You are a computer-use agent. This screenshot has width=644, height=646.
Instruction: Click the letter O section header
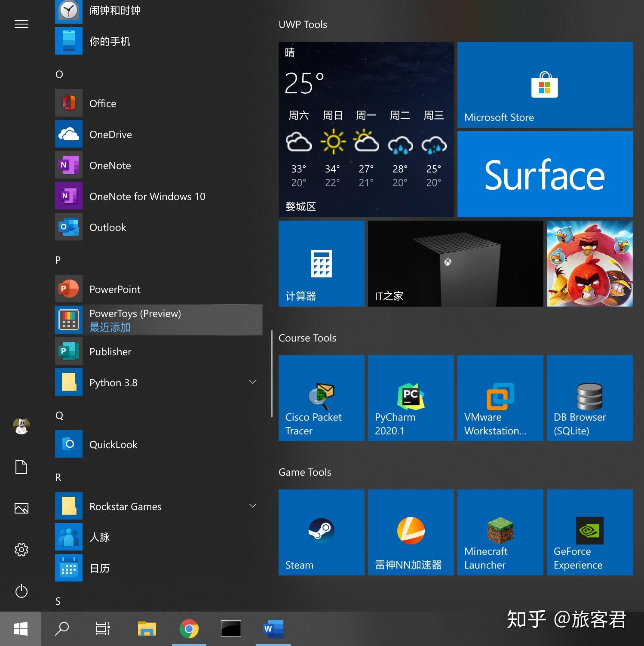pos(59,74)
